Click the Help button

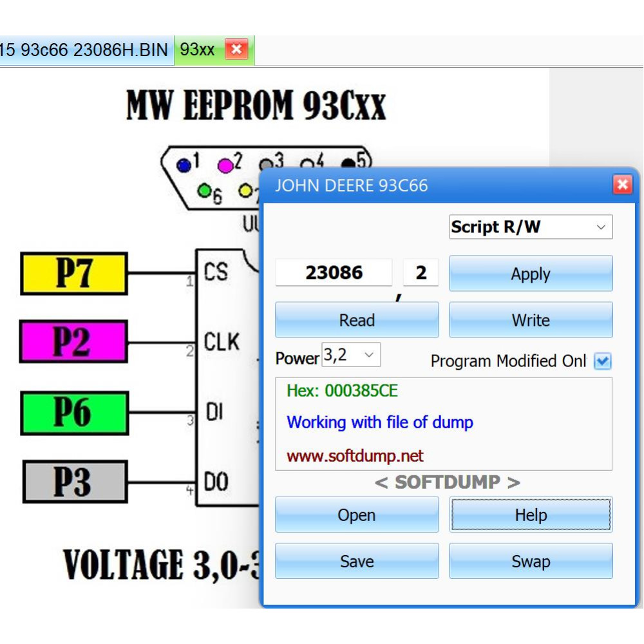click(x=531, y=515)
